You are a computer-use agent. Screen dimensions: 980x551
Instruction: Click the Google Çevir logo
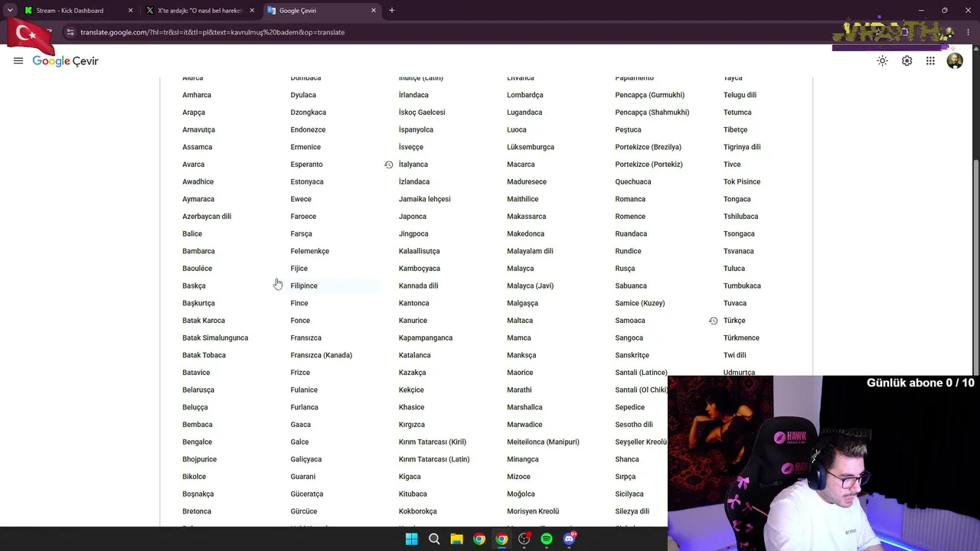66,61
